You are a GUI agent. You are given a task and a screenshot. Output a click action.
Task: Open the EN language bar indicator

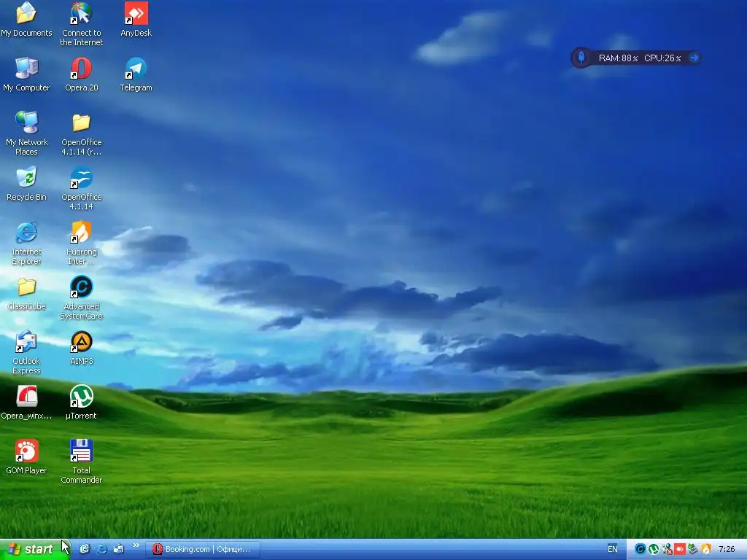click(x=613, y=548)
